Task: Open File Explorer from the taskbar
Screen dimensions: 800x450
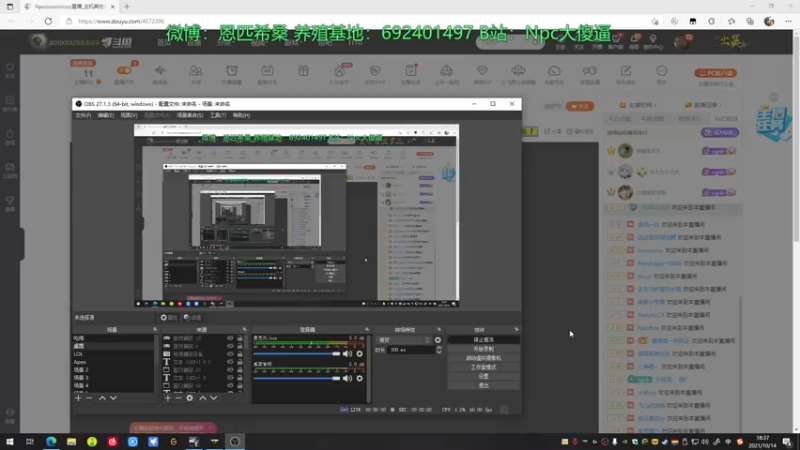Action: 71,442
